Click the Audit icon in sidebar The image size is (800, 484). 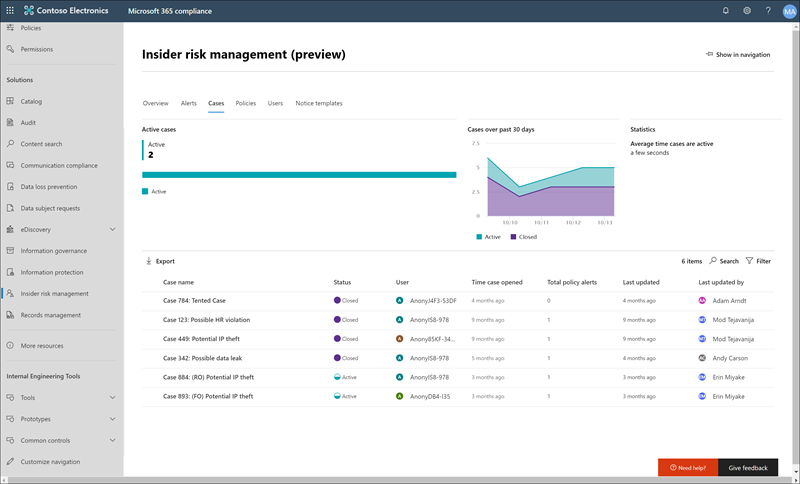pos(10,122)
